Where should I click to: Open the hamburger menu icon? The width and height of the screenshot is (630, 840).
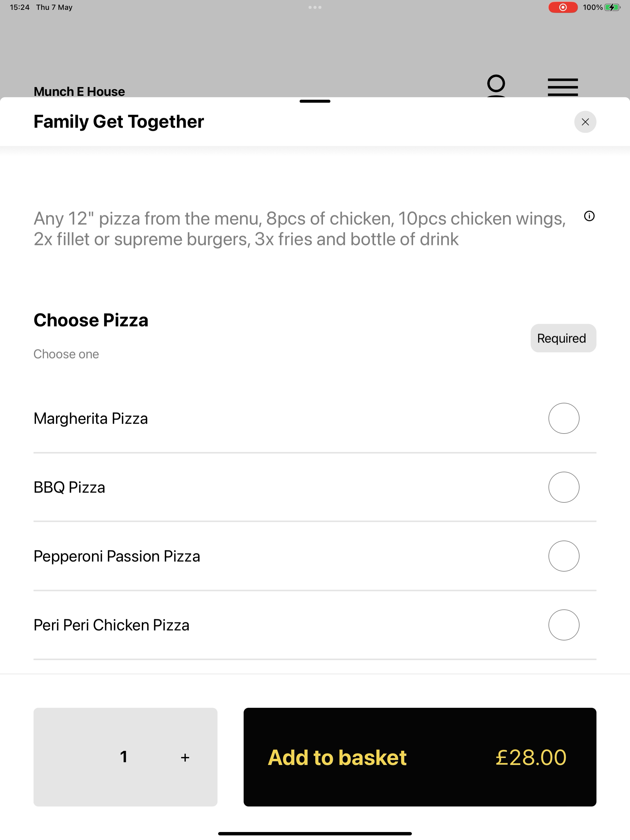click(563, 87)
